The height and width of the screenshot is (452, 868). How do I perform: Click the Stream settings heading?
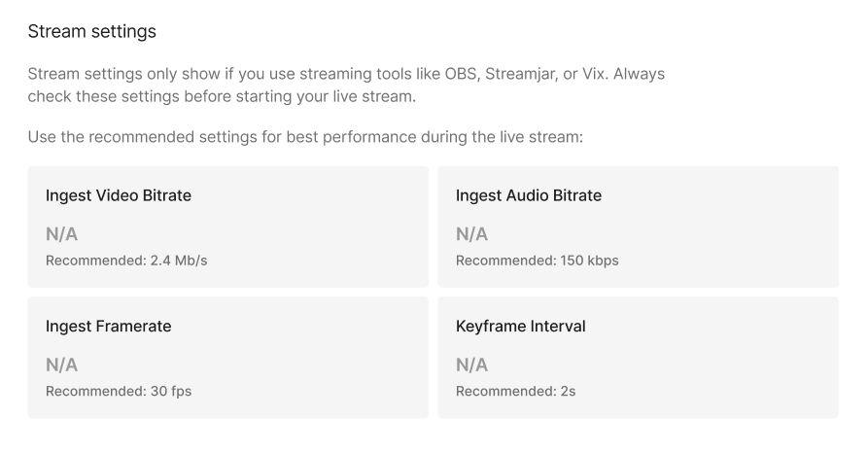click(x=91, y=32)
